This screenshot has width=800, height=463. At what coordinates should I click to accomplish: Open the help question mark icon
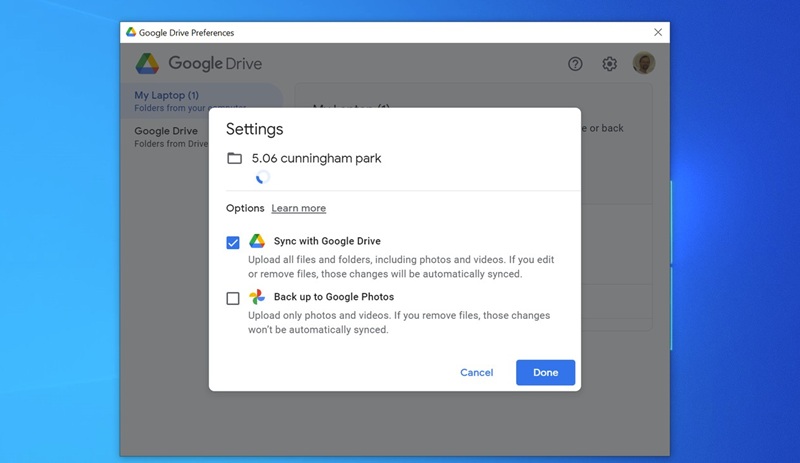coord(575,64)
